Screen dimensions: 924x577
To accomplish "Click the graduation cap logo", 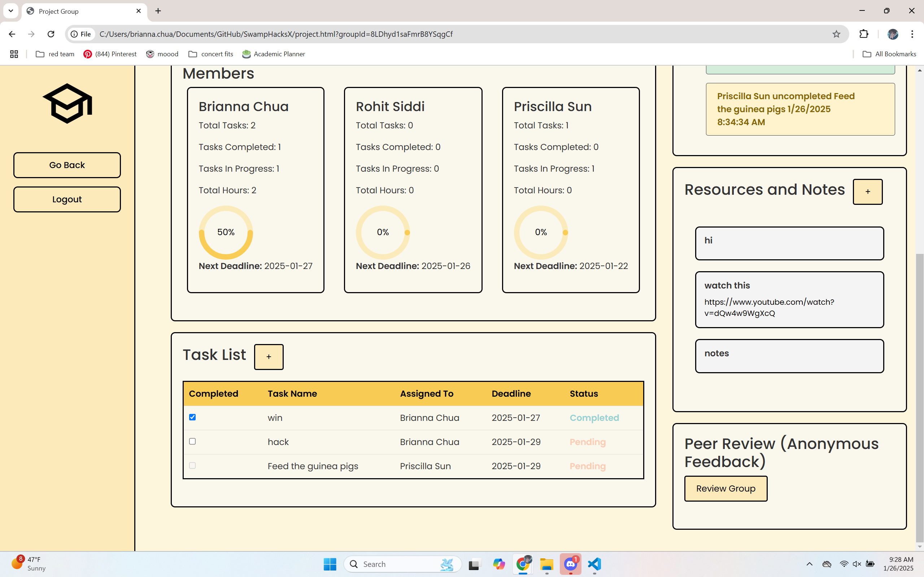I will coord(67,103).
